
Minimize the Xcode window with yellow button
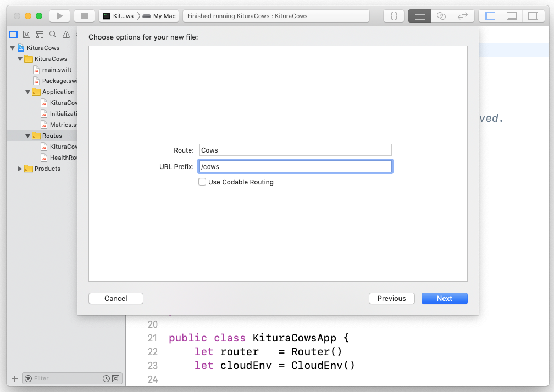click(x=28, y=16)
